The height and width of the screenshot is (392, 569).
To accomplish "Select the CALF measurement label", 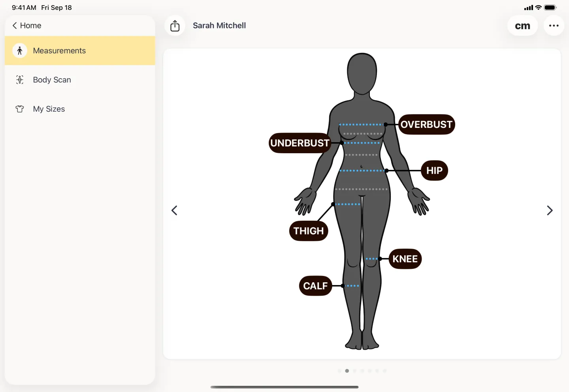I will pos(315,286).
